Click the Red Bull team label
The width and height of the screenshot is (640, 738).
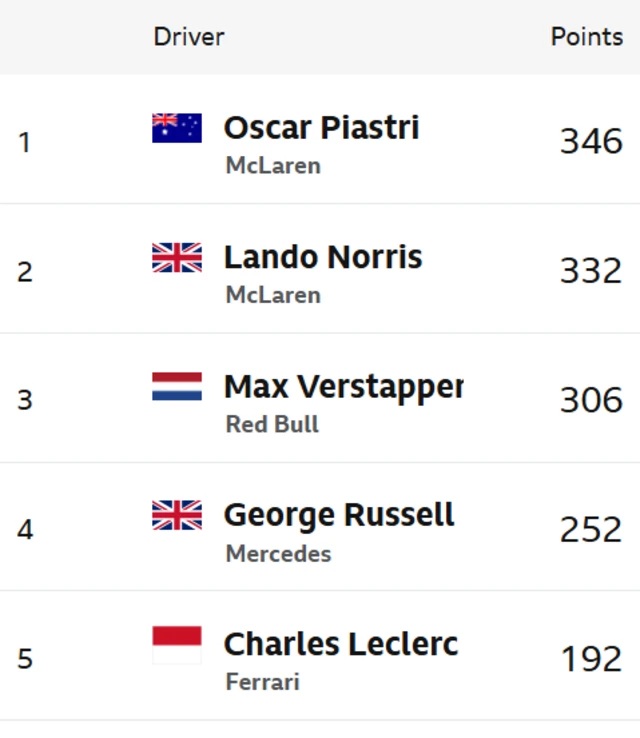tap(272, 424)
